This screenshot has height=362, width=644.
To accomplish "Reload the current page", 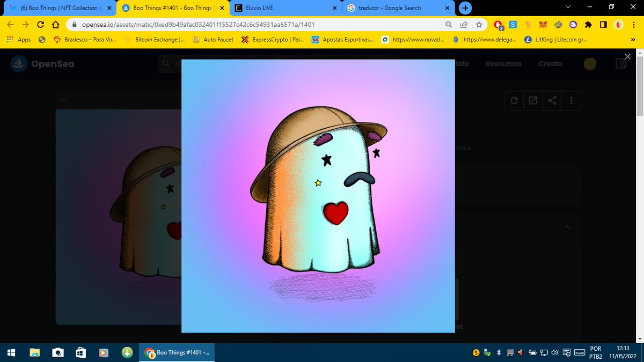I will [40, 25].
